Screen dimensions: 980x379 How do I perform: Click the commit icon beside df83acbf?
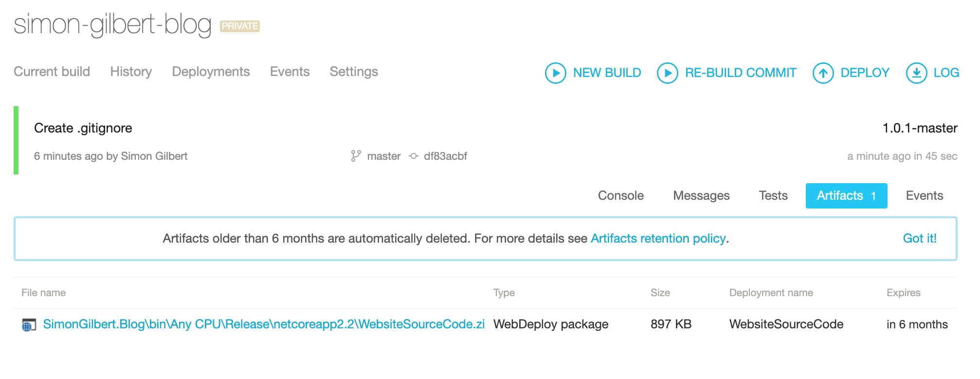click(414, 156)
